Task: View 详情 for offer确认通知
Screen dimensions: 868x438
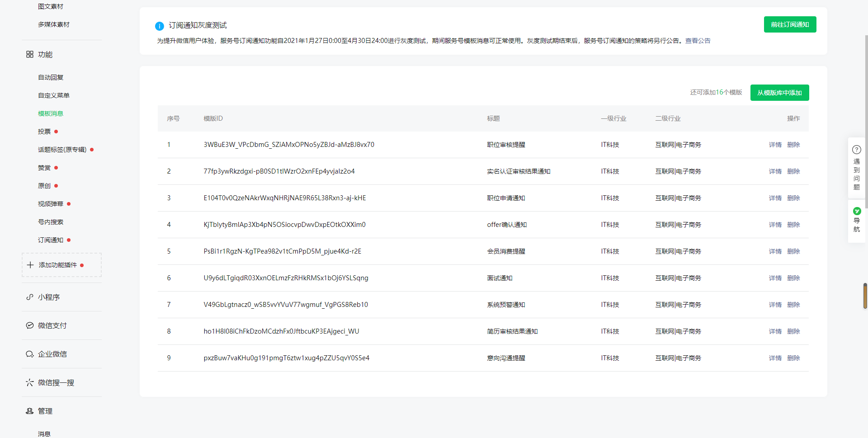Action: point(775,225)
